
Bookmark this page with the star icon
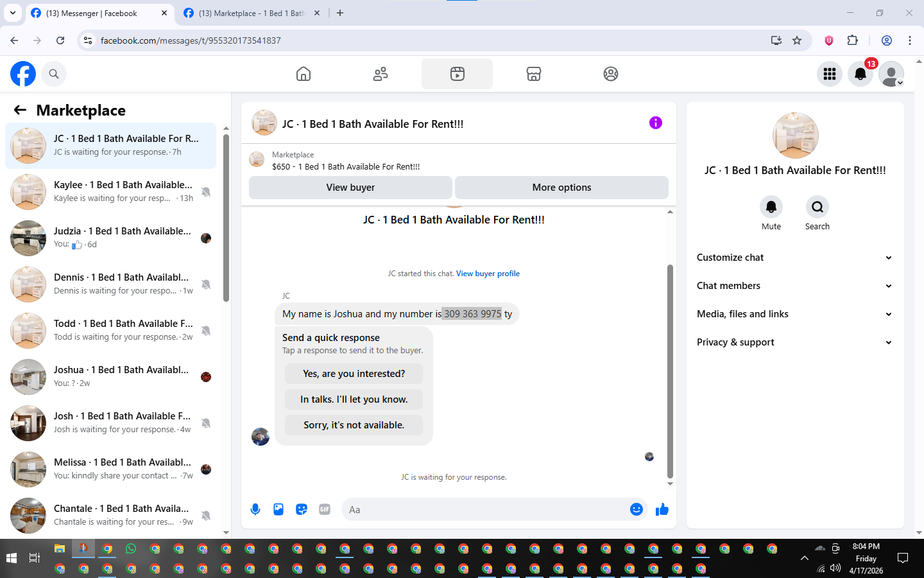[797, 40]
